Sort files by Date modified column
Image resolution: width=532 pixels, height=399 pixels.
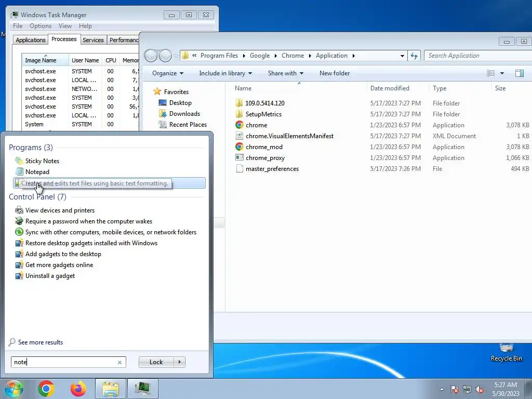pos(397,88)
